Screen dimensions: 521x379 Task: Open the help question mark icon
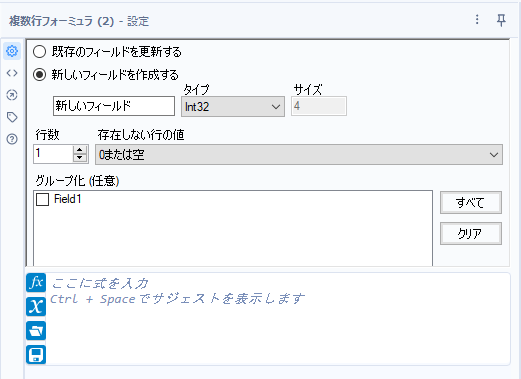12,139
